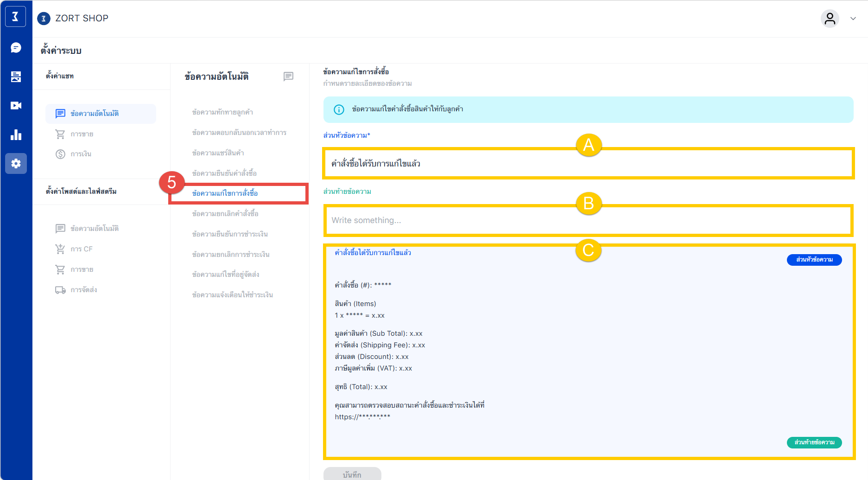868x480 pixels.
Task: Open การจัดส่ง settings item
Action: (83, 290)
